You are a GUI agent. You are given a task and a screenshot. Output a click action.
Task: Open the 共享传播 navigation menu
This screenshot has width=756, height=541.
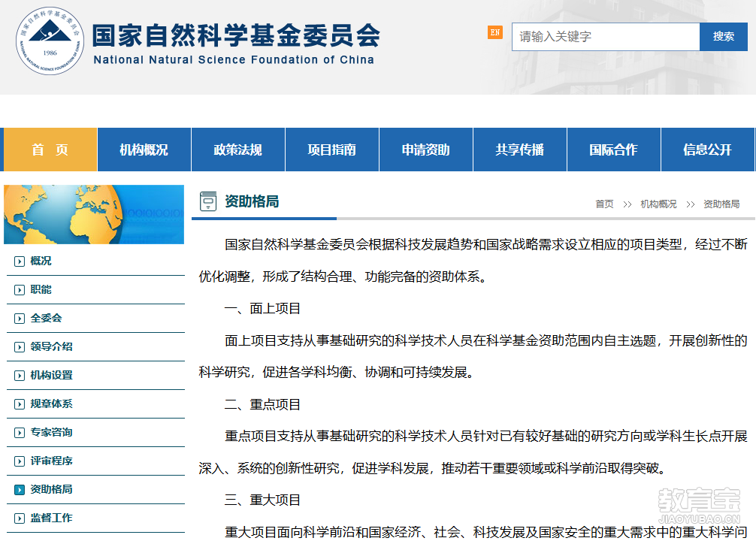coord(520,150)
